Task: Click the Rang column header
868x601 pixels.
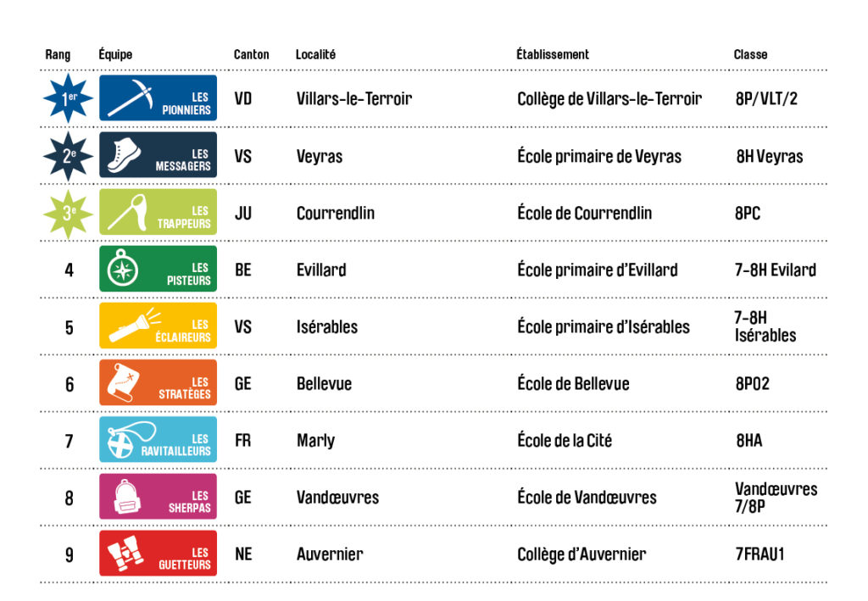Action: tap(58, 55)
